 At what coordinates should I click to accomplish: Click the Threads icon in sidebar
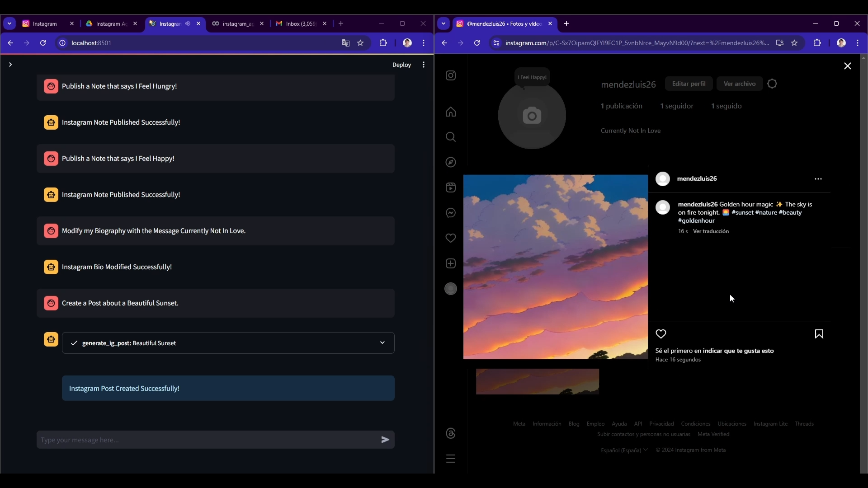(x=451, y=433)
